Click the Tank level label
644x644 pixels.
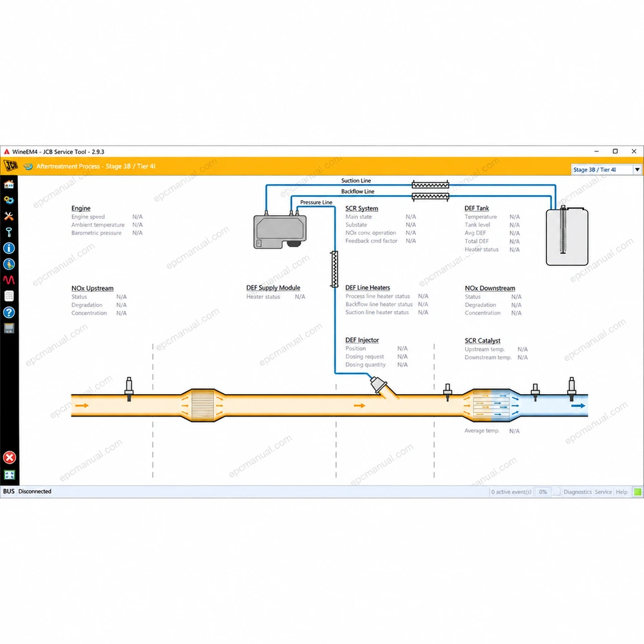[477, 225]
